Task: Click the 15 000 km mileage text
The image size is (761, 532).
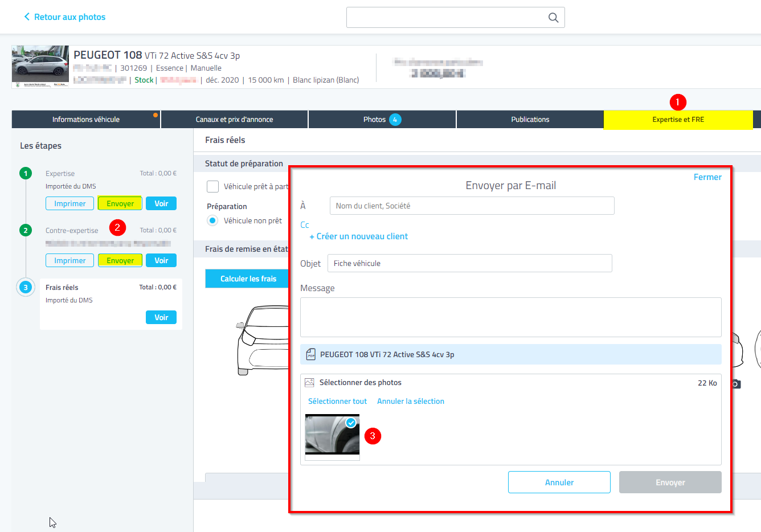Action: pyautogui.click(x=266, y=80)
